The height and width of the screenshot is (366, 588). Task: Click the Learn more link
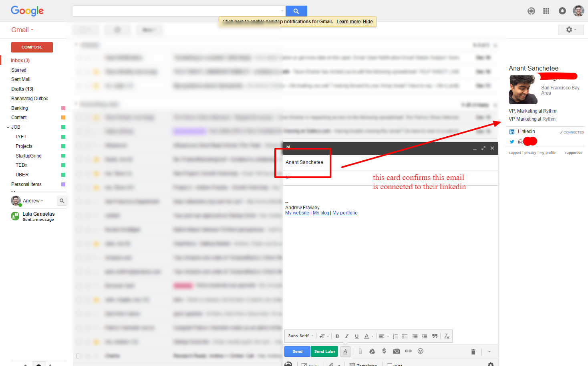pos(348,22)
